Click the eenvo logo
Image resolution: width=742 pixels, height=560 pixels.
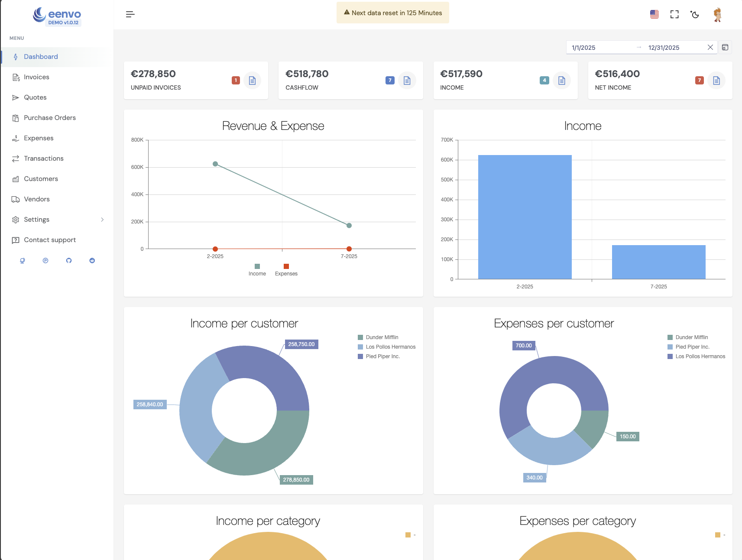click(57, 16)
